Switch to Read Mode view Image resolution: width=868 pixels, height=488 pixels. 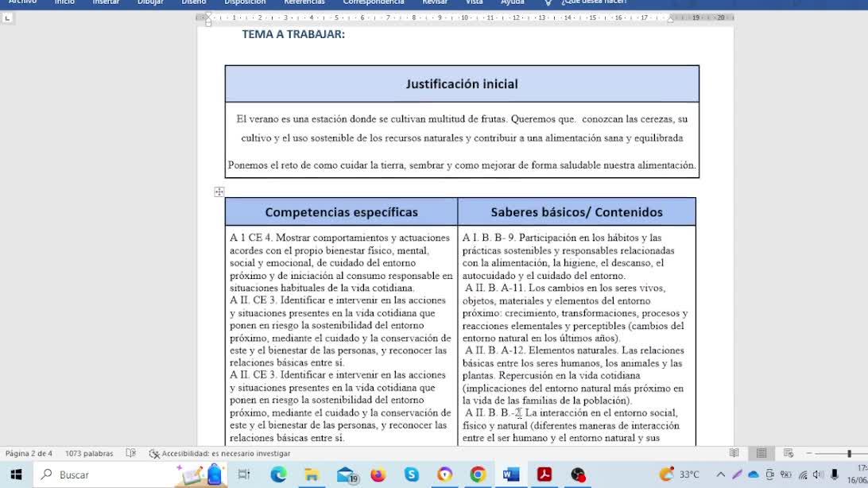(734, 453)
